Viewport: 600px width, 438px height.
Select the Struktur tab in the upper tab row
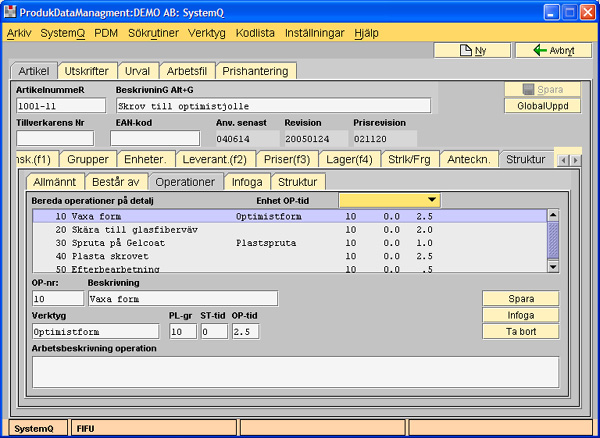tap(526, 160)
